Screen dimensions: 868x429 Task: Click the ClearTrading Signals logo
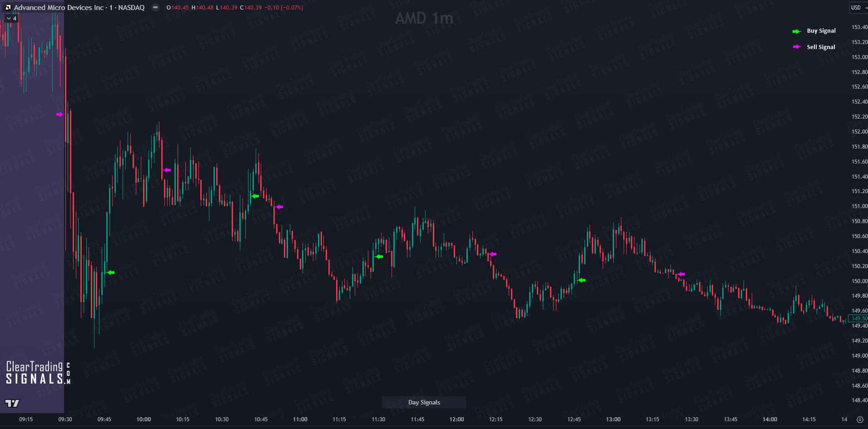point(38,373)
